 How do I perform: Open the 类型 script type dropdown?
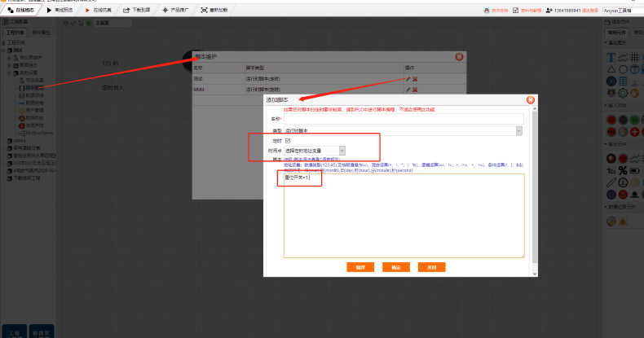click(x=403, y=130)
